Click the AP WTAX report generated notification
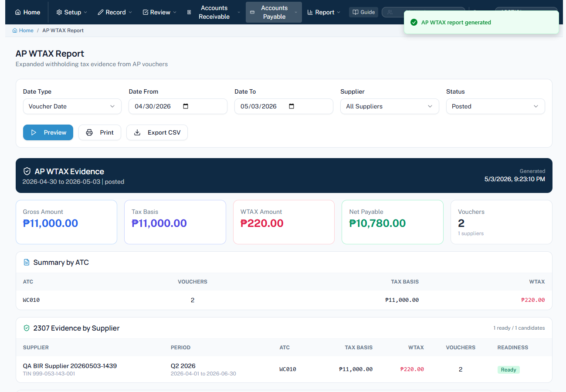566x392 pixels. (481, 22)
